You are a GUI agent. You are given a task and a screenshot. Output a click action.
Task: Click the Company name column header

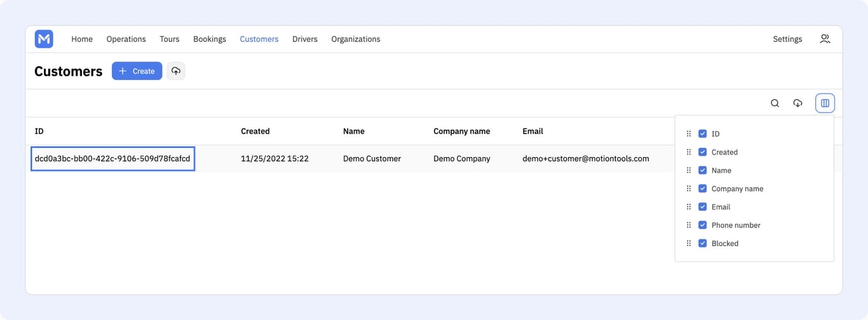[x=462, y=131]
